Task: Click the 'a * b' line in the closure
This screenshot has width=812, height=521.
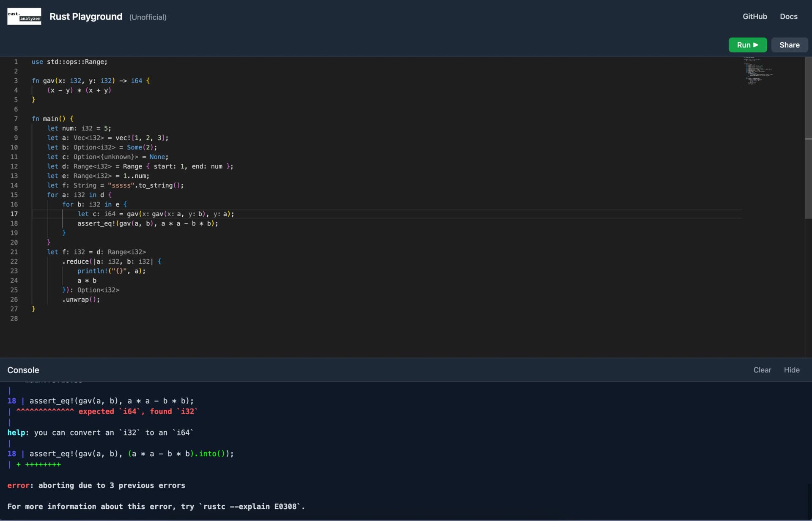Action: pos(87,281)
